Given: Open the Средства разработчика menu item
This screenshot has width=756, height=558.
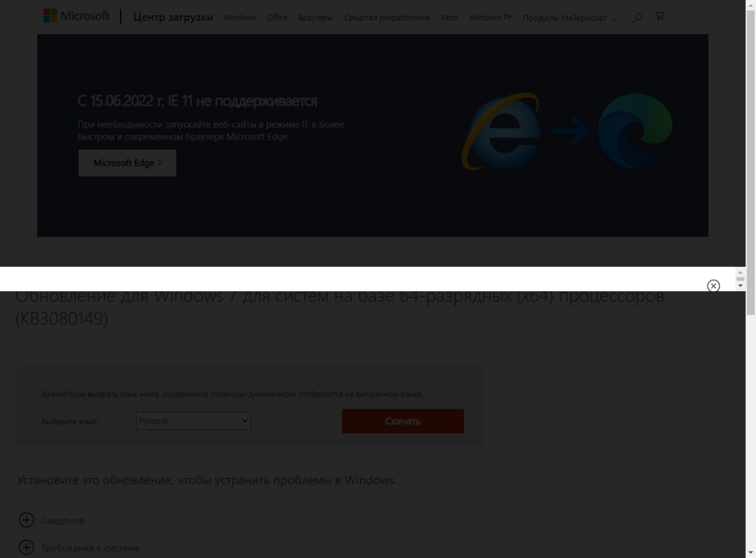Looking at the screenshot, I should point(387,18).
